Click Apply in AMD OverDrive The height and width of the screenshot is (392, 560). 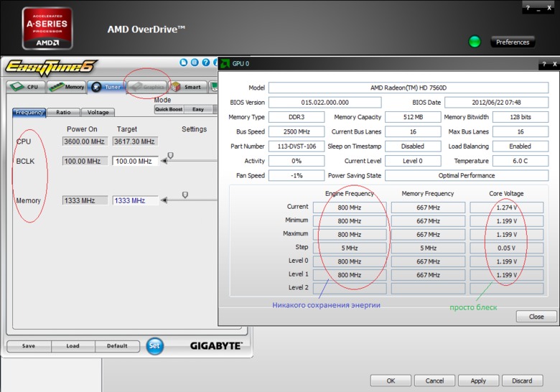(x=478, y=381)
